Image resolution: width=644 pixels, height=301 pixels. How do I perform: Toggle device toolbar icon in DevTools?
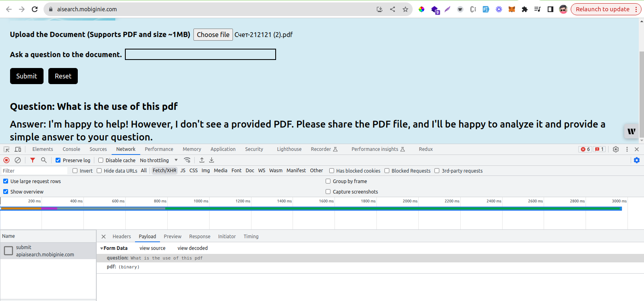pyautogui.click(x=18, y=149)
